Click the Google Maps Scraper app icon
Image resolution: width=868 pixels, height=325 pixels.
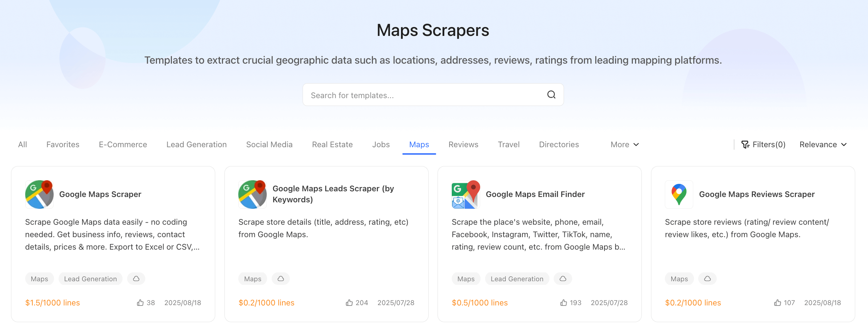39,194
